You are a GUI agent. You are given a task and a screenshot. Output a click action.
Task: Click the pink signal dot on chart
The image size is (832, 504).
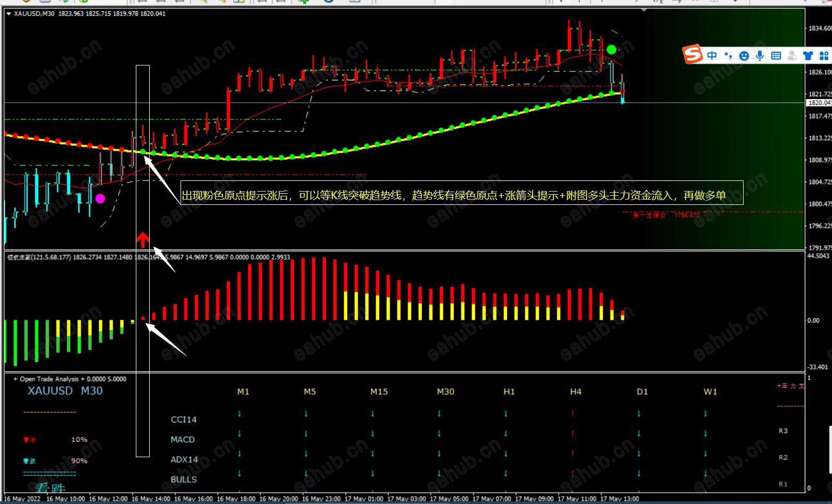[100, 199]
